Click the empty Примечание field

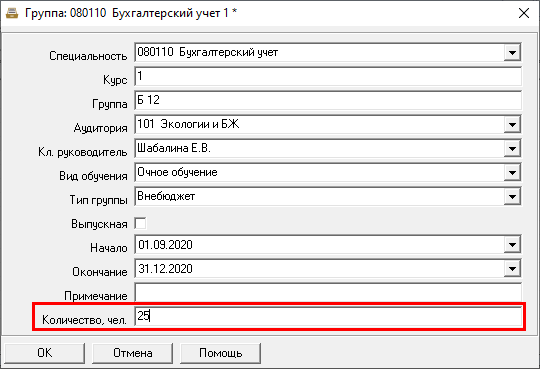(328, 293)
